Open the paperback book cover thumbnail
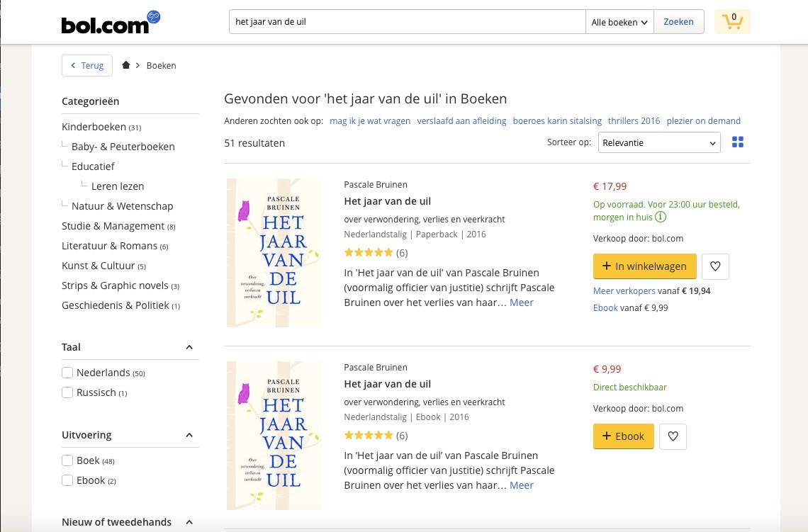The height and width of the screenshot is (532, 808). [x=274, y=253]
